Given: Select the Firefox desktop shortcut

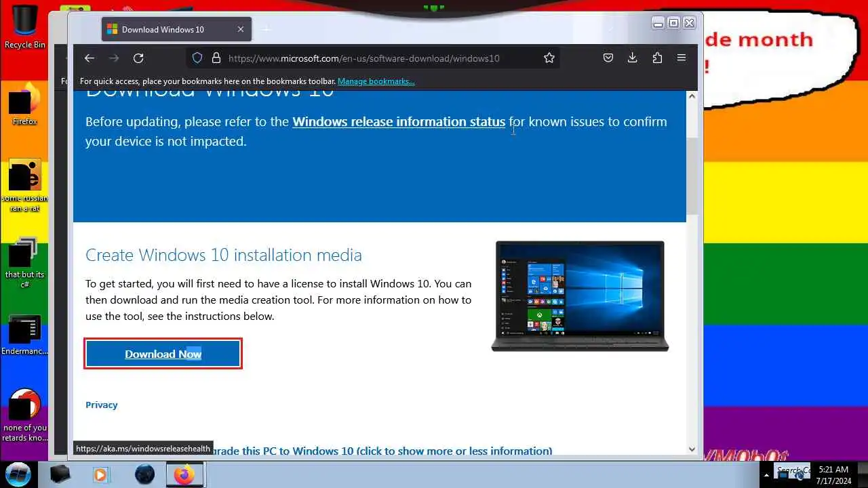Looking at the screenshot, I should [24, 105].
